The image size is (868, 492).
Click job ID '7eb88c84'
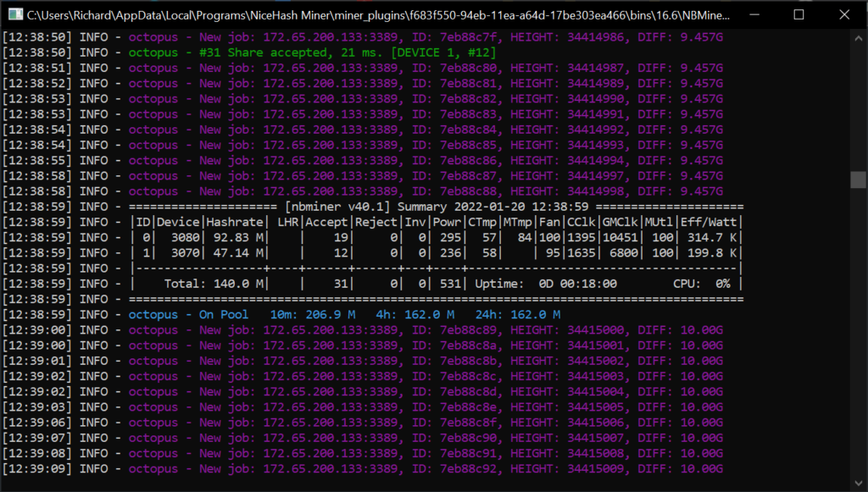click(x=468, y=130)
